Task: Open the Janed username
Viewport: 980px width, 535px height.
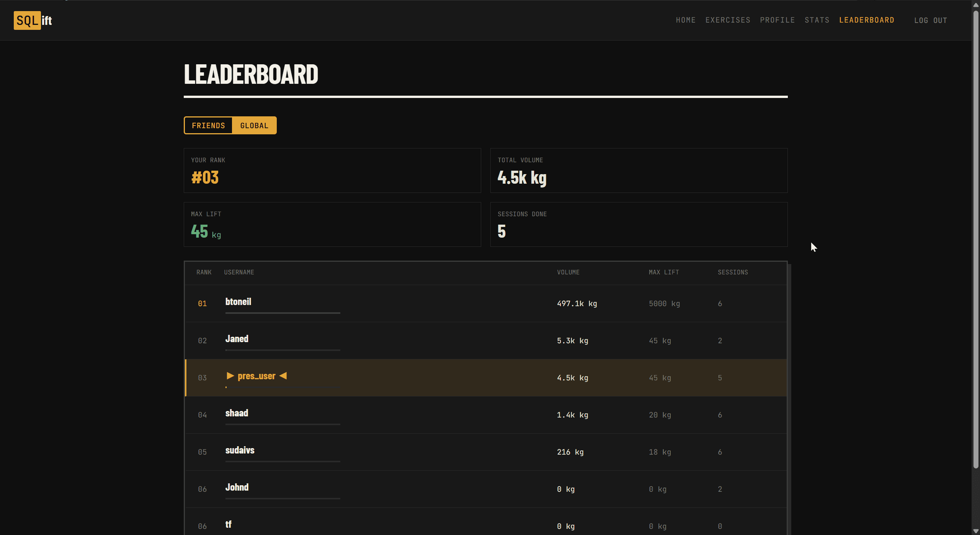Action: click(237, 339)
